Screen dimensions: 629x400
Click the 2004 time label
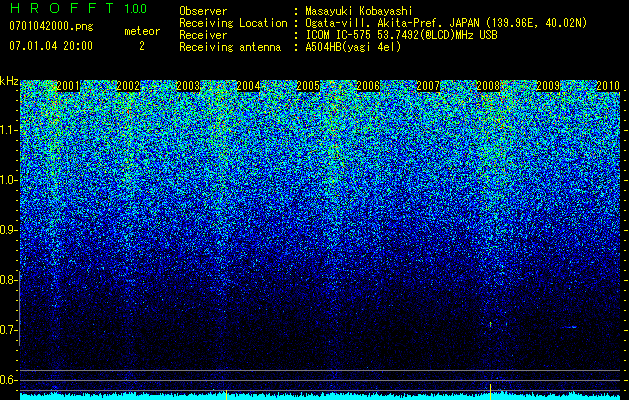coord(248,86)
